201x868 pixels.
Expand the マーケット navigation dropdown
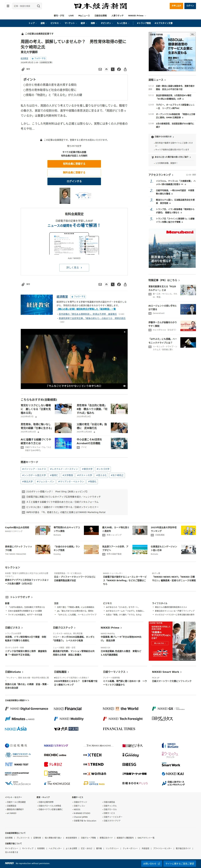[71, 23]
